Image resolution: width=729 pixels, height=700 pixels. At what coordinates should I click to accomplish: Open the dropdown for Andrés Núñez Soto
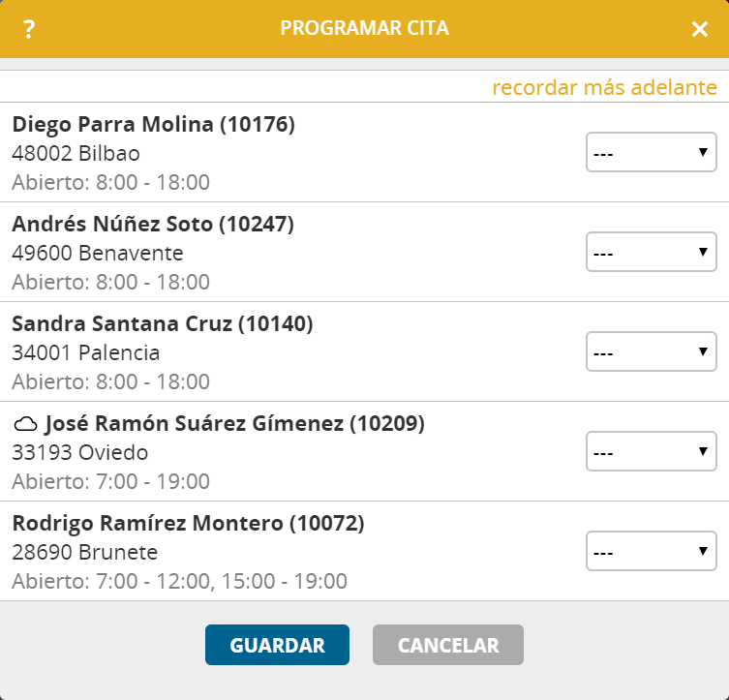tap(651, 252)
